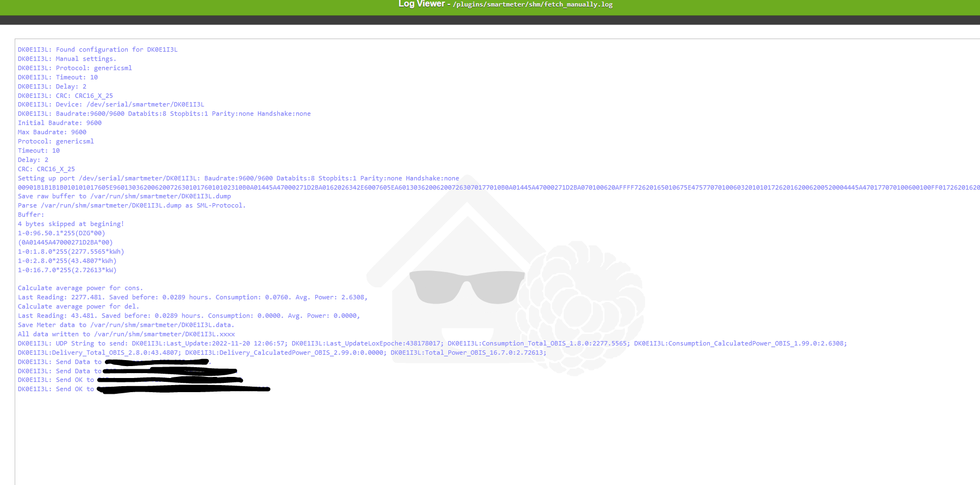Click the "Initial Baudrate: 9600" line
Viewport: 980px width, 485px height.
click(x=60, y=123)
